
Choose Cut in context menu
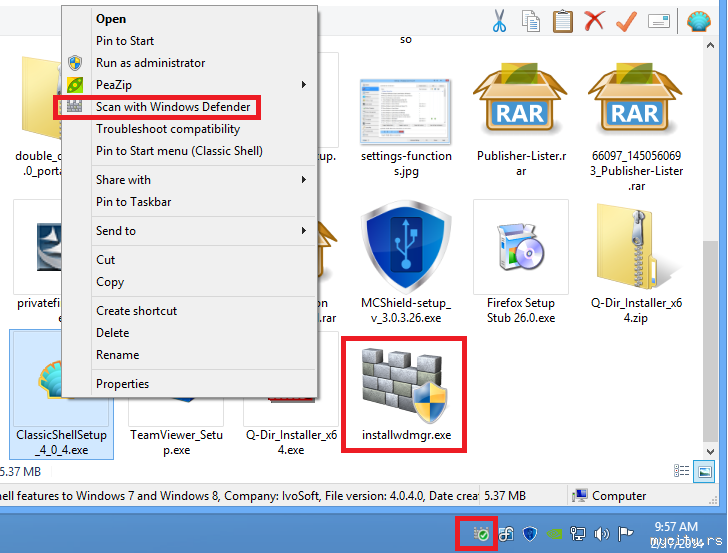[x=190, y=260]
